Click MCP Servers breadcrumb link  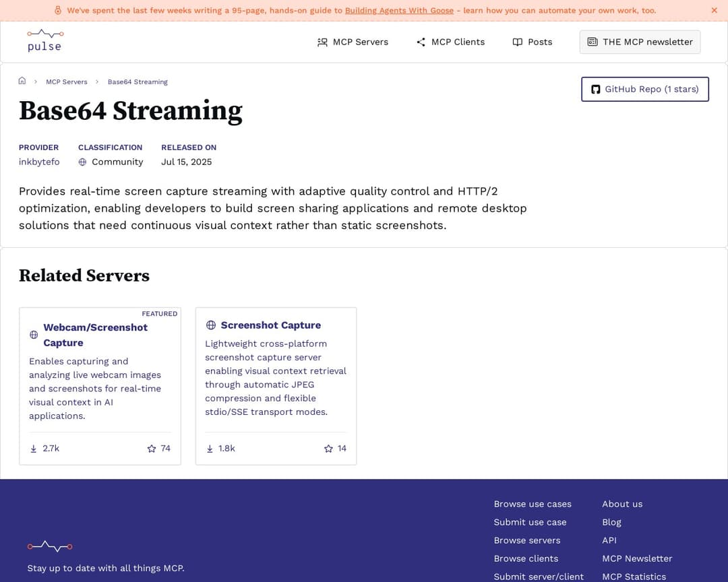point(66,82)
